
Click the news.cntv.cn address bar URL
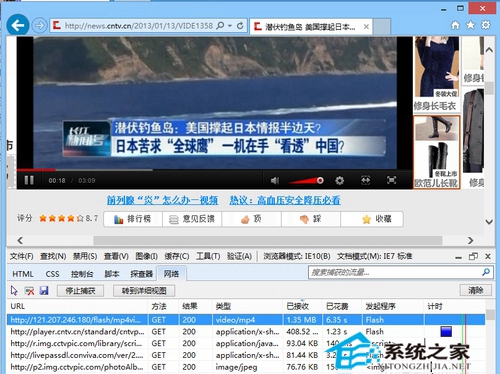(x=139, y=26)
